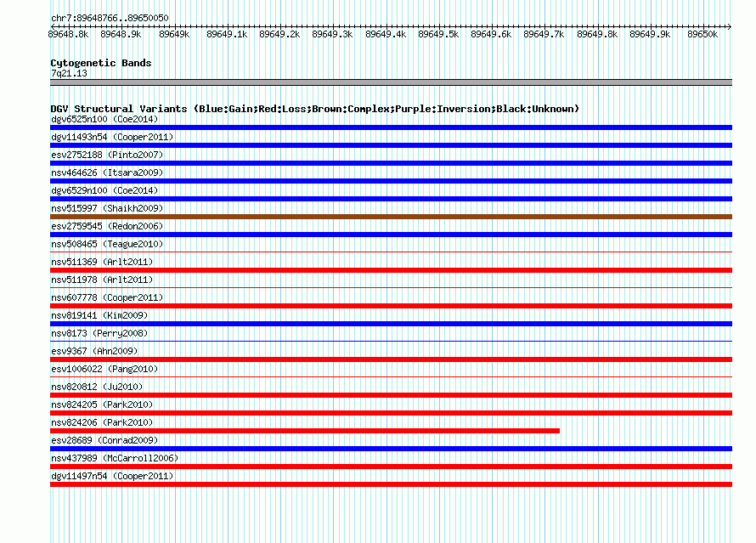
Task: Click the nsv607778 (Cooper2011) label
Action: [107, 297]
